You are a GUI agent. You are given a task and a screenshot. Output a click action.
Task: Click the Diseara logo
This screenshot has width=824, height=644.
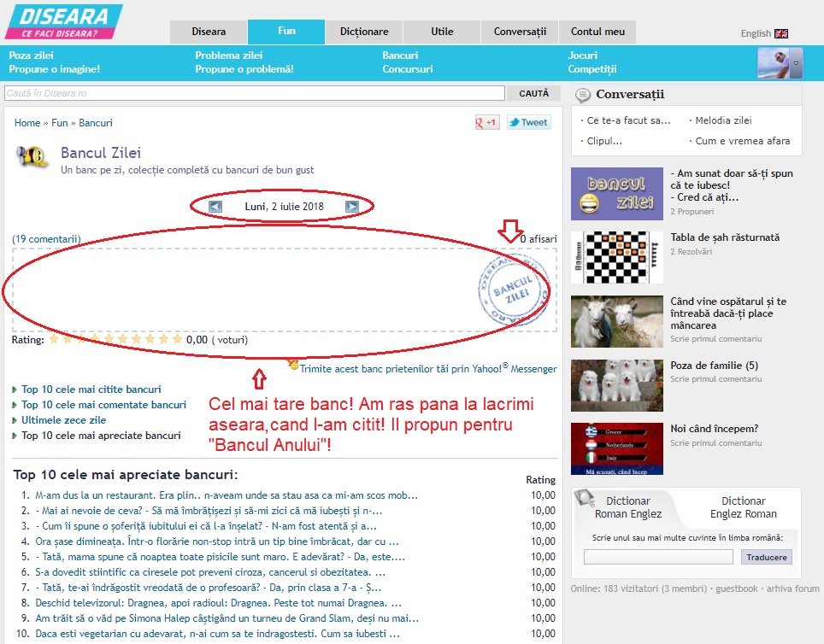(62, 22)
